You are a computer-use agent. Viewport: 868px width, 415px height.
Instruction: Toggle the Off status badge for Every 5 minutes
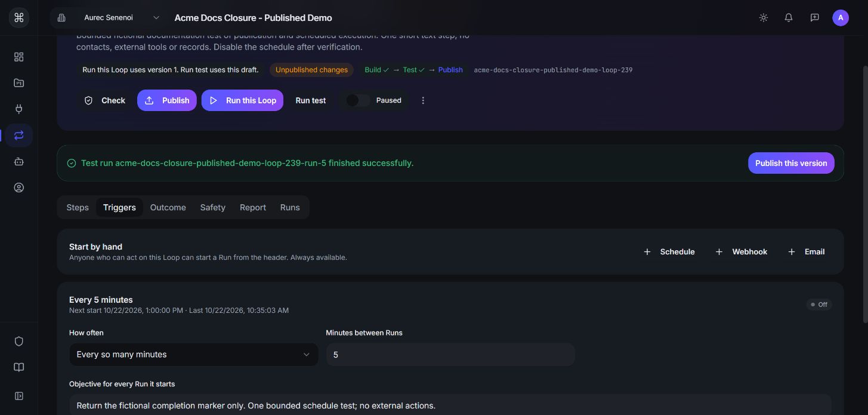click(818, 305)
